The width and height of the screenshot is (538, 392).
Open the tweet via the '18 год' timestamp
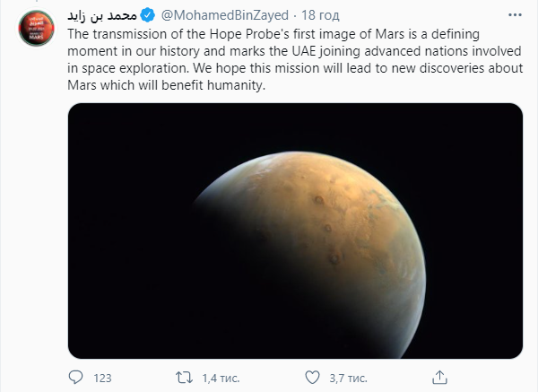[x=318, y=17]
